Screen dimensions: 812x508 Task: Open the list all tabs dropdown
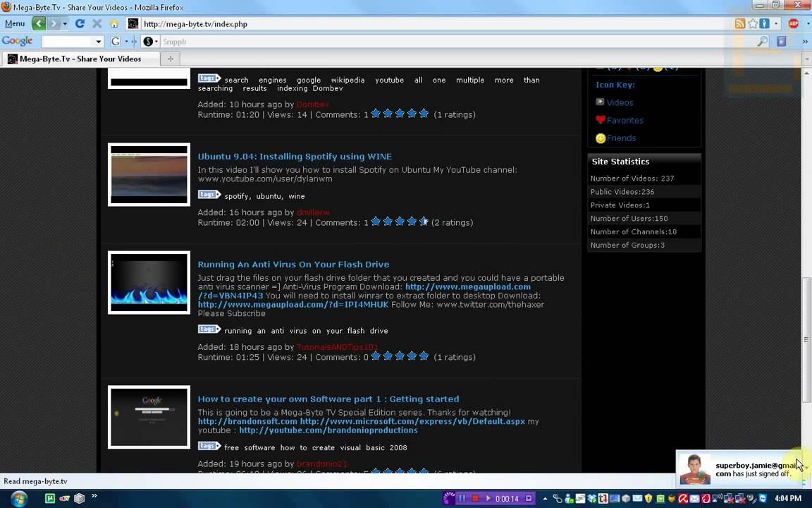point(807,59)
